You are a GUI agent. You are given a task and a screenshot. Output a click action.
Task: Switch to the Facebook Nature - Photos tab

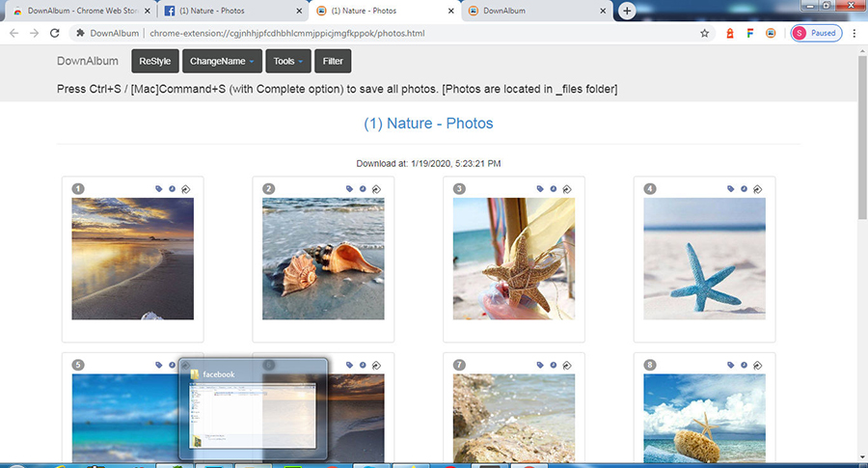click(x=232, y=11)
